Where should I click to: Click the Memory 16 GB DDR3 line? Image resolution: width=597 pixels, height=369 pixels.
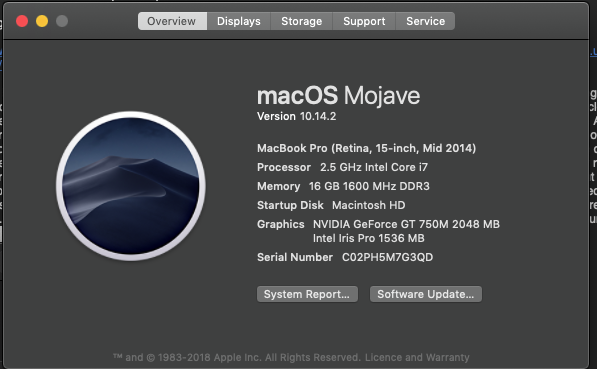point(343,186)
